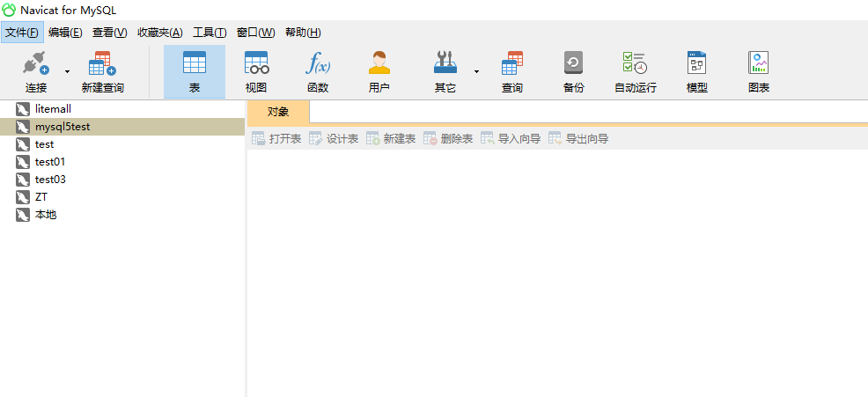Click the Table (表) toolbar icon
This screenshot has height=397, width=868.
click(x=194, y=71)
